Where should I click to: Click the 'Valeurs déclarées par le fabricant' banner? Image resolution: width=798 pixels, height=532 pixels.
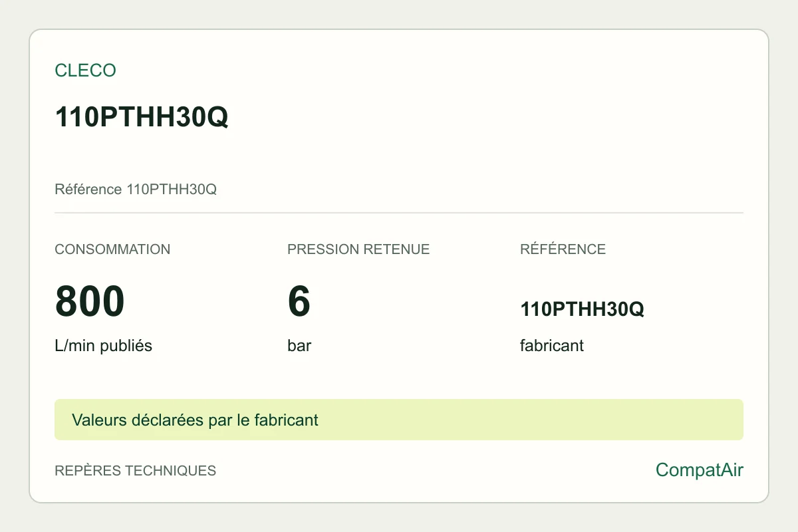tap(399, 420)
